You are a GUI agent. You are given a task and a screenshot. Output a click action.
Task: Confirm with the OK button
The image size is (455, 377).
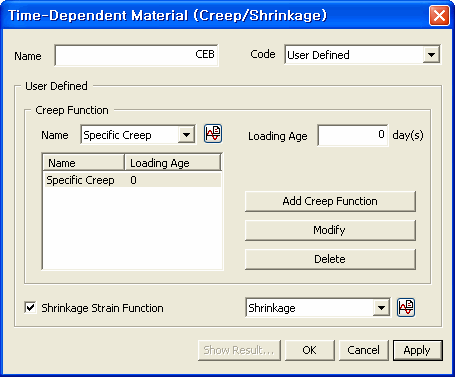click(309, 350)
